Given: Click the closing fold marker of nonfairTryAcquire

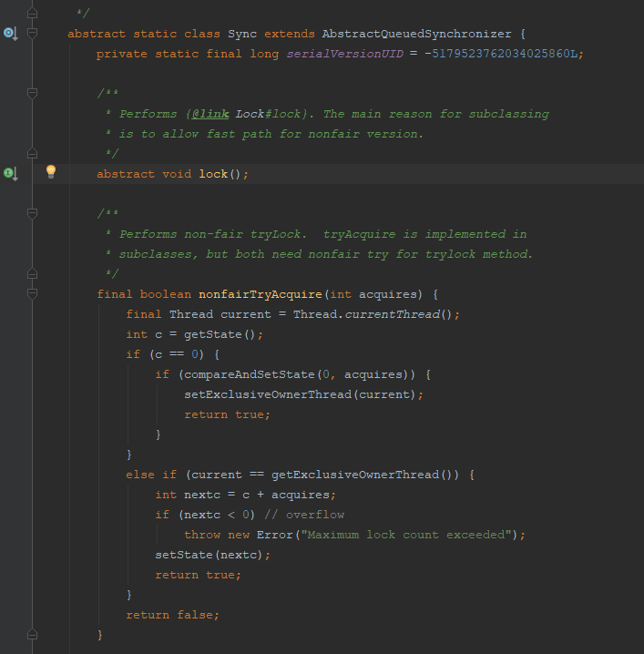Looking at the screenshot, I should point(34,634).
